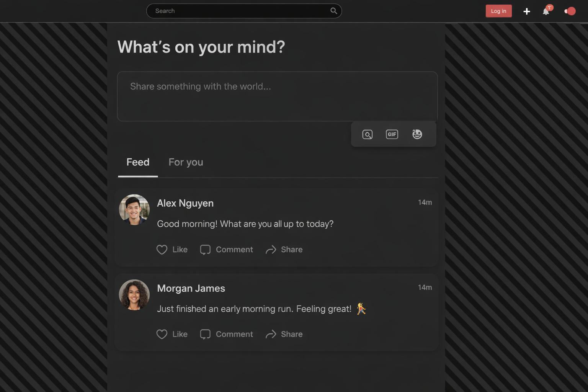Image resolution: width=588 pixels, height=392 pixels.
Task: Switch to the For you tab
Action: pyautogui.click(x=186, y=162)
